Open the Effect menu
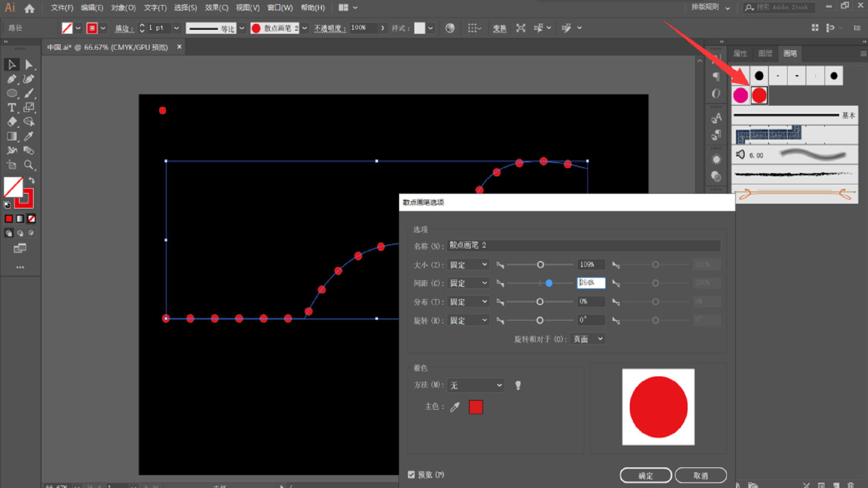 coord(216,8)
